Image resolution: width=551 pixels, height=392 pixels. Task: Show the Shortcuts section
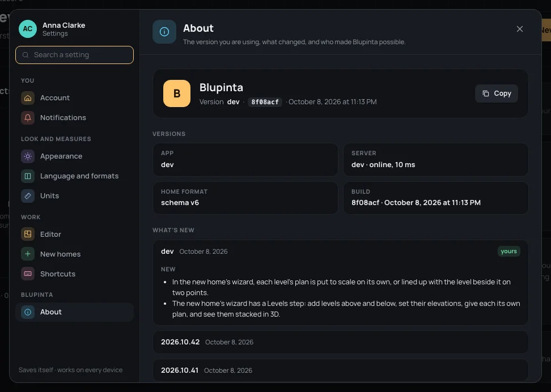click(74, 274)
